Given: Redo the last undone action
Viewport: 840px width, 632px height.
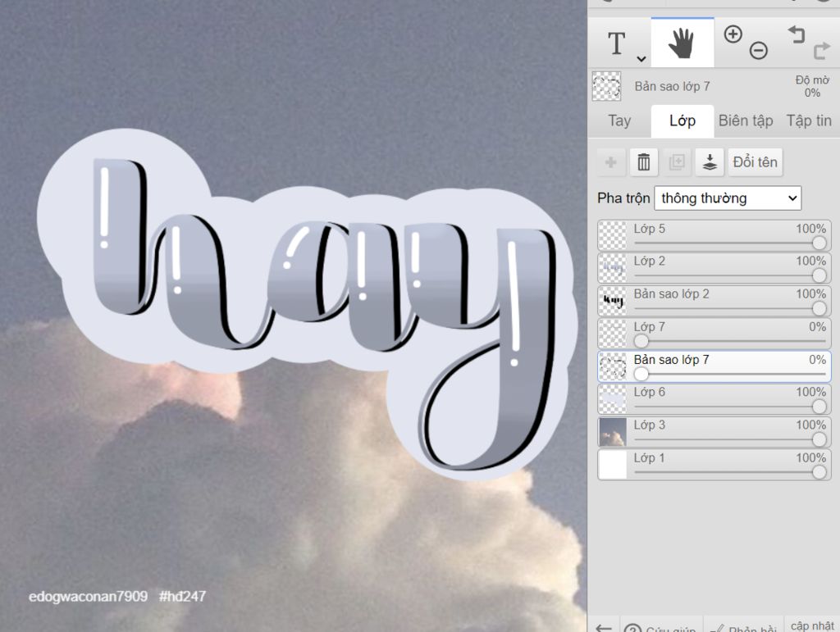Looking at the screenshot, I should click(821, 51).
